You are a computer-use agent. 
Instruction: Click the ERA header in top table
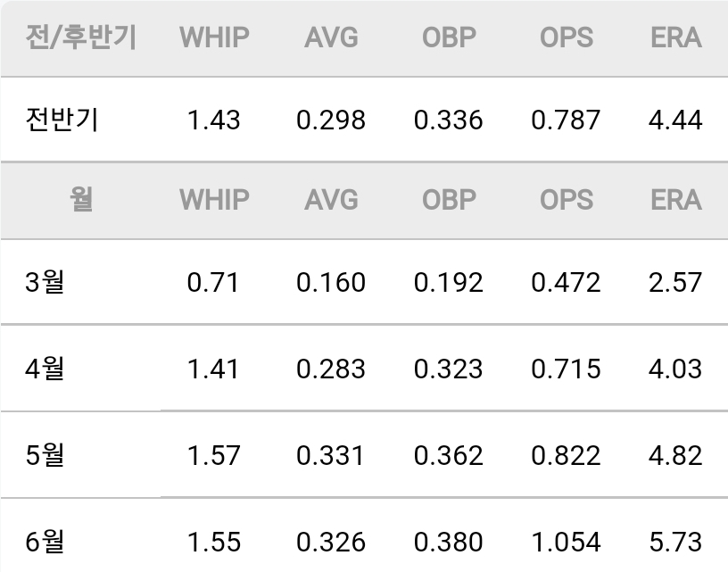pyautogui.click(x=676, y=37)
